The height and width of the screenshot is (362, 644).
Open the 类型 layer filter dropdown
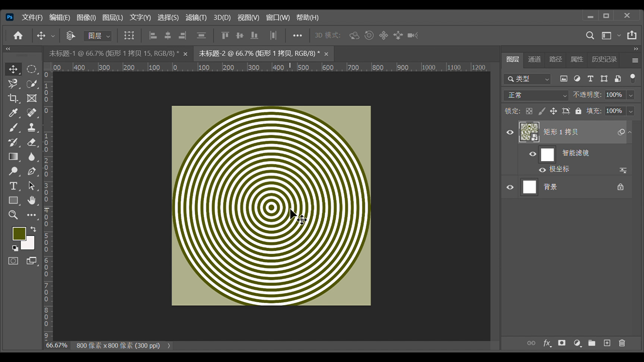point(527,79)
